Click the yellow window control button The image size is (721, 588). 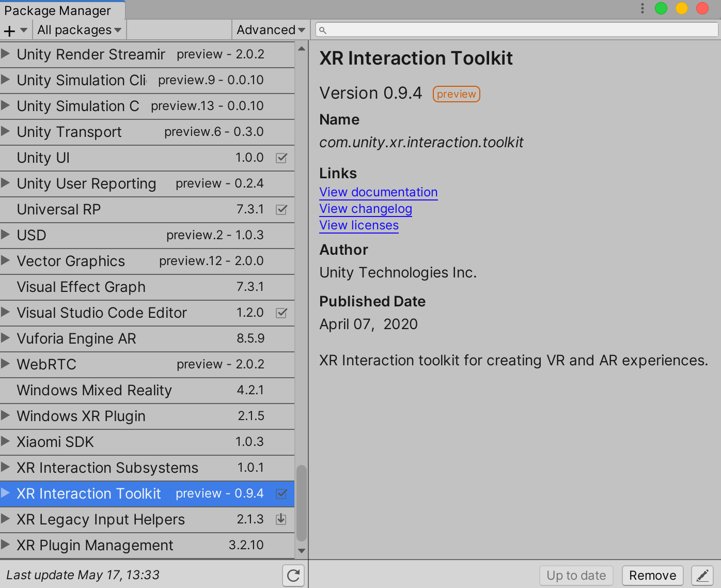pos(682,8)
